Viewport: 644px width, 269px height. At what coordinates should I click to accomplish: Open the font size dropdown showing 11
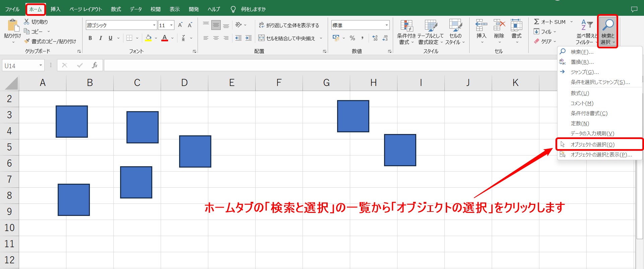point(171,25)
